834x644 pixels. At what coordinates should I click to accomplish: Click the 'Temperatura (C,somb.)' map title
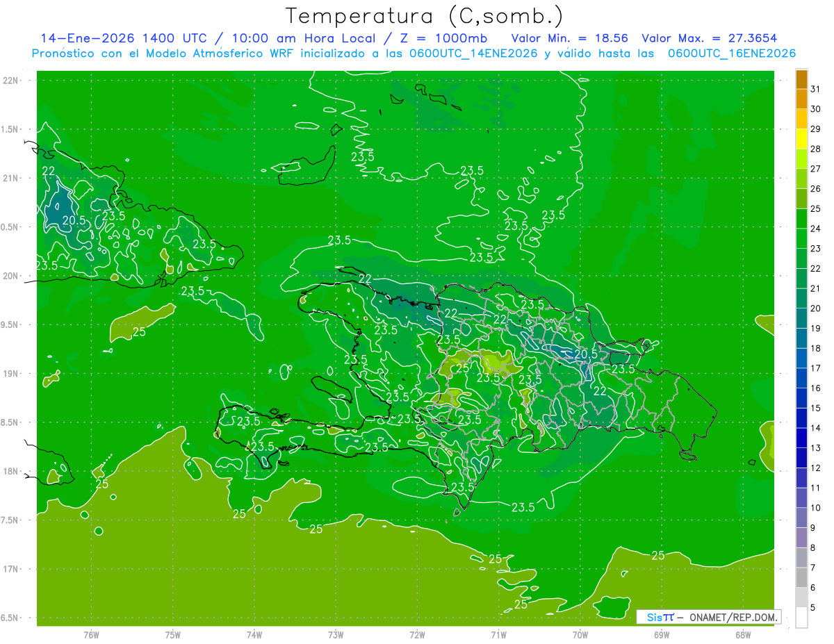click(425, 16)
